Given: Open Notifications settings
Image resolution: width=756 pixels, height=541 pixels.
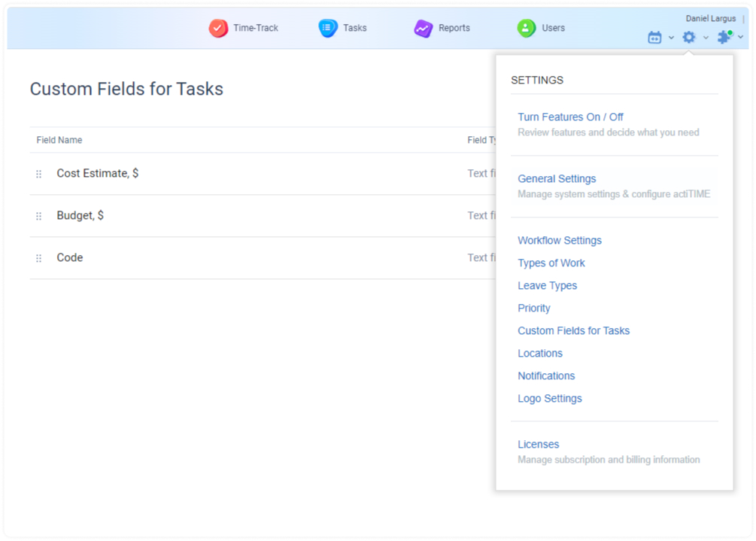Looking at the screenshot, I should (x=546, y=376).
